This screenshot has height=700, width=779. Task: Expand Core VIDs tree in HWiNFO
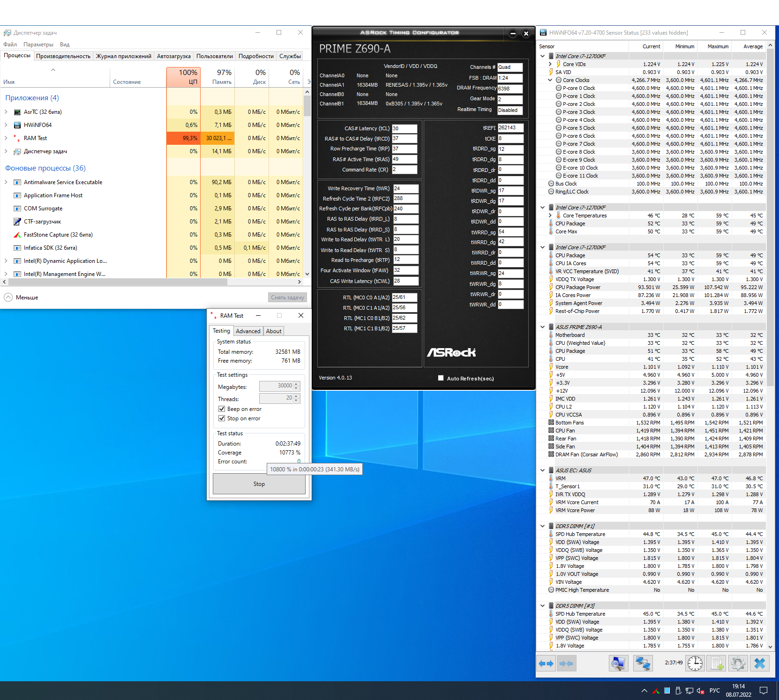coord(550,64)
